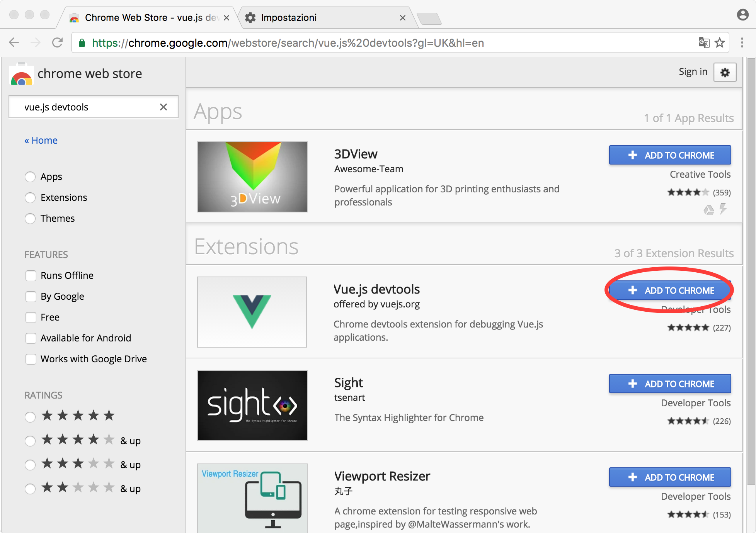Close the Chrome Web Store tab
Screen dimensions: 756x533
pyautogui.click(x=226, y=18)
